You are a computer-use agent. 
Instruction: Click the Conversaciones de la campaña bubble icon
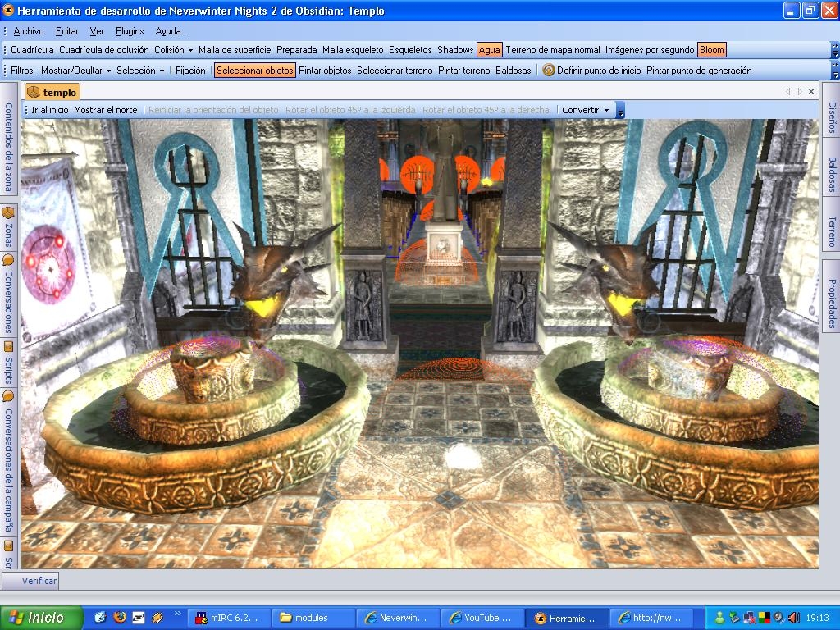(8, 396)
